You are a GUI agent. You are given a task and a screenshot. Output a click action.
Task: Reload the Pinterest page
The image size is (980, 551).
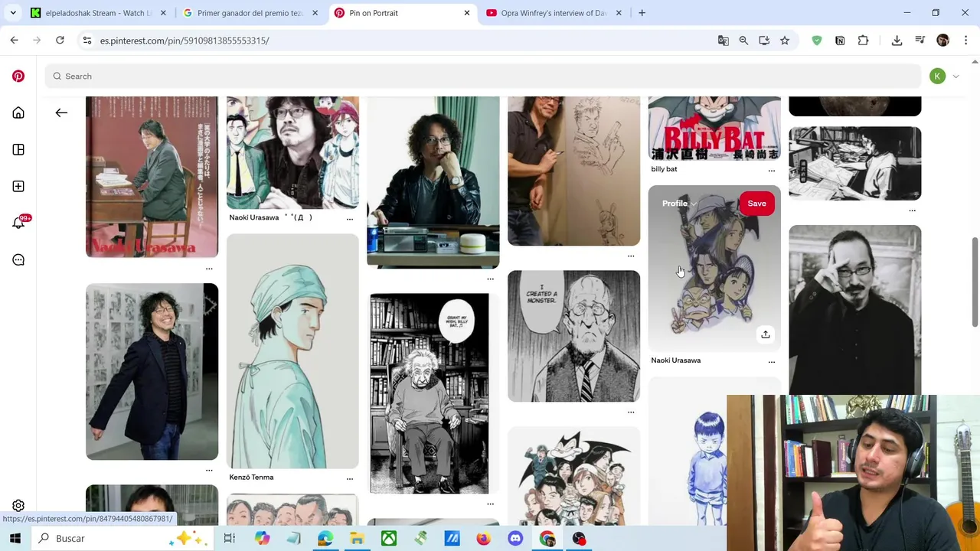click(x=60, y=41)
